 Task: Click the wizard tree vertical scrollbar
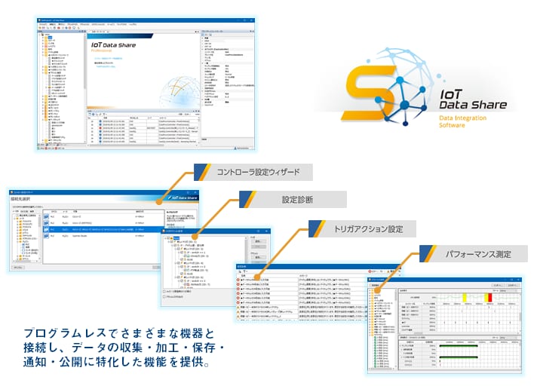pyautogui.click(x=39, y=237)
